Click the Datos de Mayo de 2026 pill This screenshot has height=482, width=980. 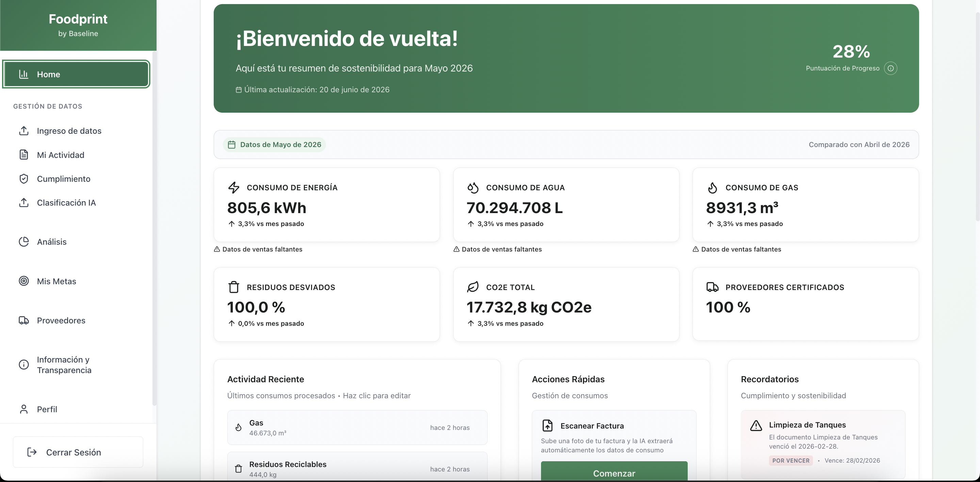tap(274, 145)
